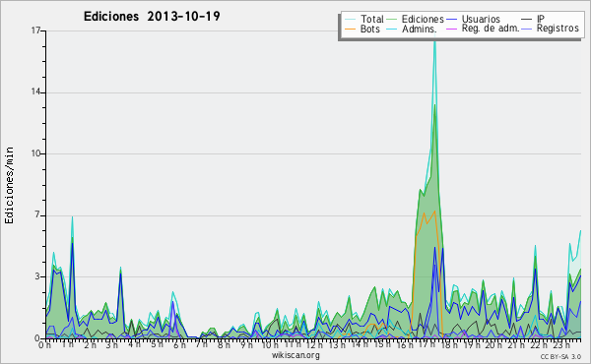Click the dark line swatch beside 'IP'
Image resolution: width=591 pixels, height=364 pixels.
(527, 20)
